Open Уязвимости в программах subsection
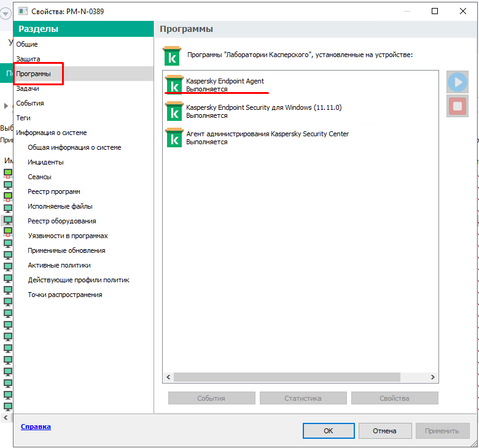The height and width of the screenshot is (448, 479). (x=68, y=236)
